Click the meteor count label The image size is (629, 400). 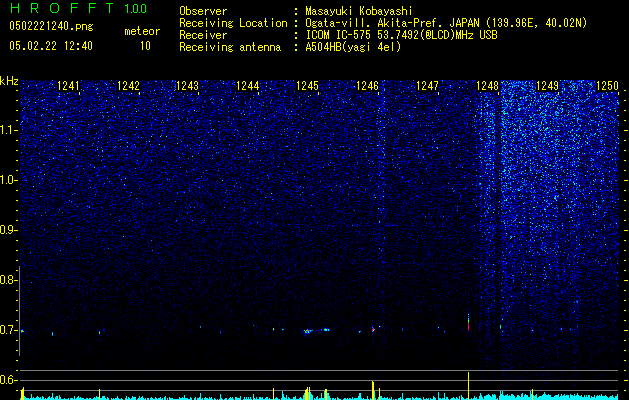coord(142,31)
